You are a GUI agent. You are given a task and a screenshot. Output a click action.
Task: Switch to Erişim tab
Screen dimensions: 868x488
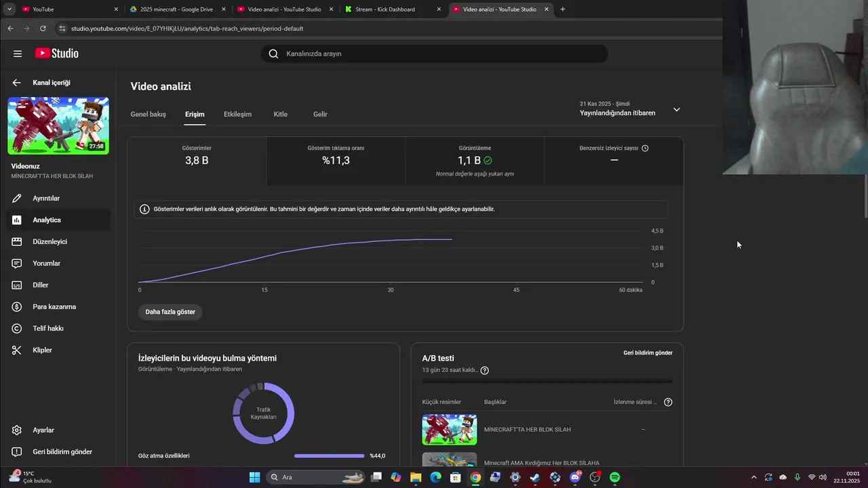click(195, 115)
